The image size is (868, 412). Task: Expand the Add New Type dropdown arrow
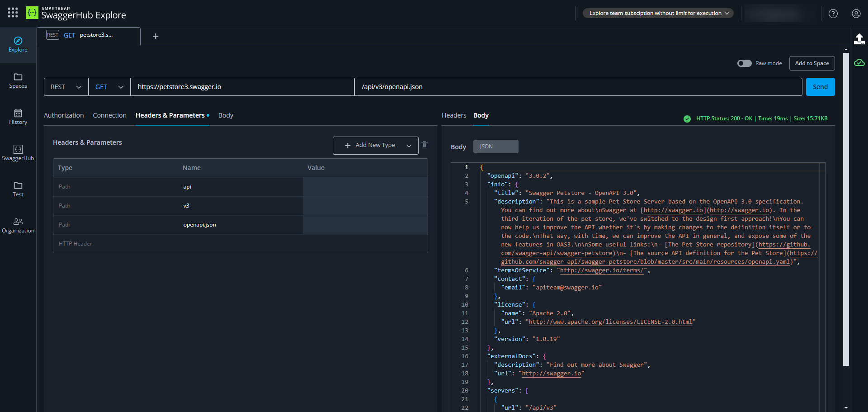click(409, 145)
